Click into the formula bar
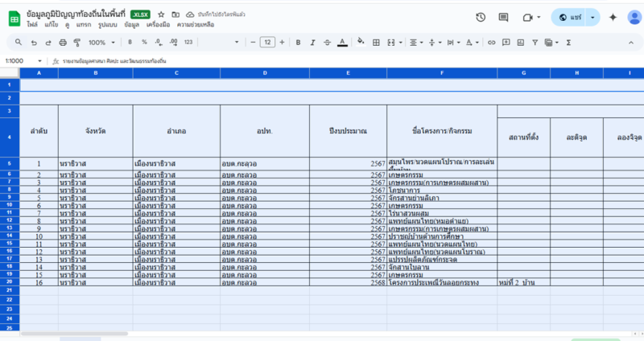The width and height of the screenshot is (644, 341). (352, 61)
